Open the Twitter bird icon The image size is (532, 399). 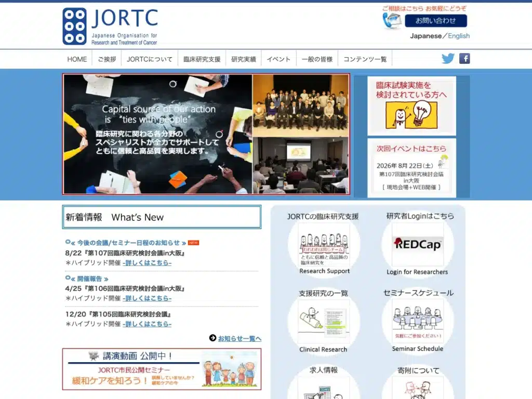(448, 59)
